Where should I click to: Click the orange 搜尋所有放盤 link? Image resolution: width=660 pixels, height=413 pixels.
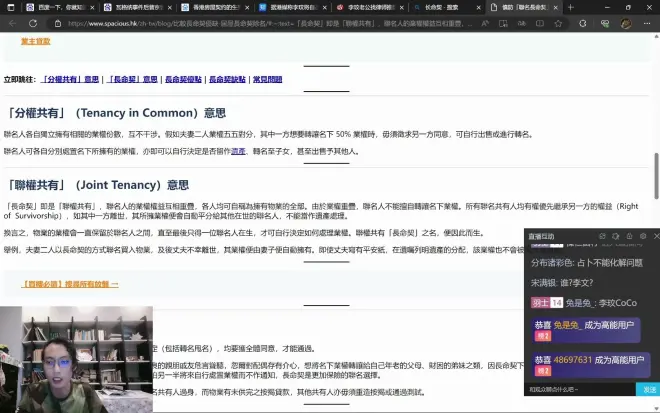click(x=70, y=284)
